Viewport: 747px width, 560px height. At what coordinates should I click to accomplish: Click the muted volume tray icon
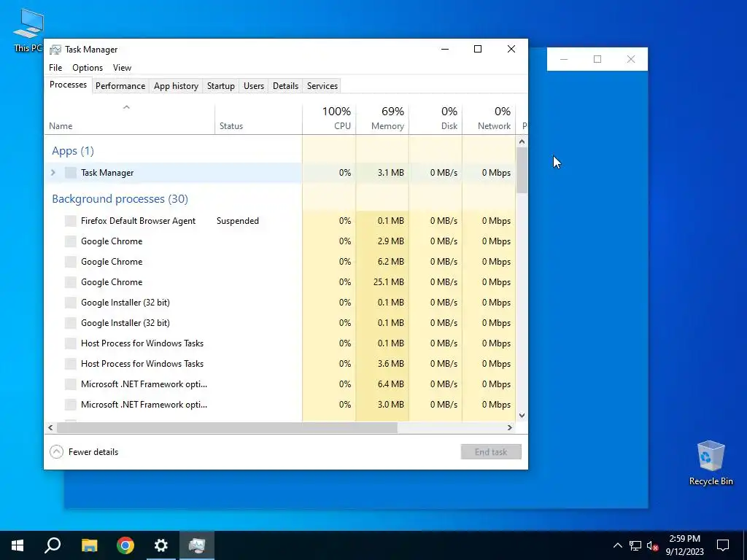[x=652, y=545]
